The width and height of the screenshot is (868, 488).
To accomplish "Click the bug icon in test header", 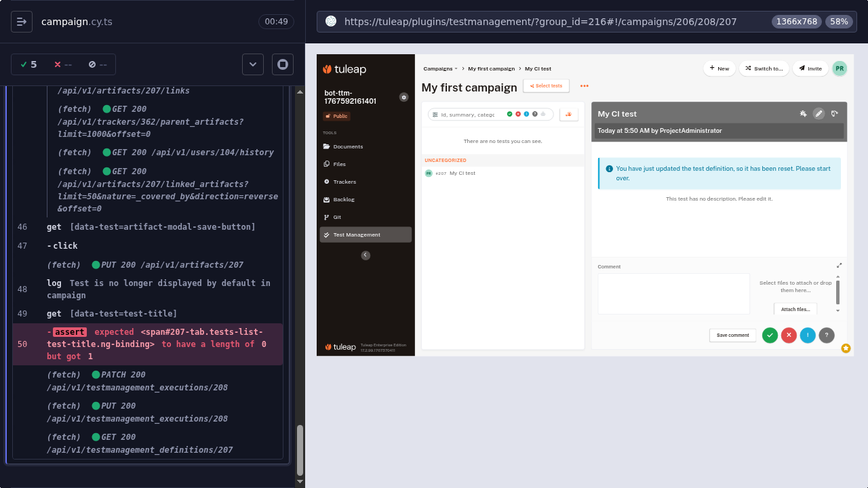I will (803, 114).
